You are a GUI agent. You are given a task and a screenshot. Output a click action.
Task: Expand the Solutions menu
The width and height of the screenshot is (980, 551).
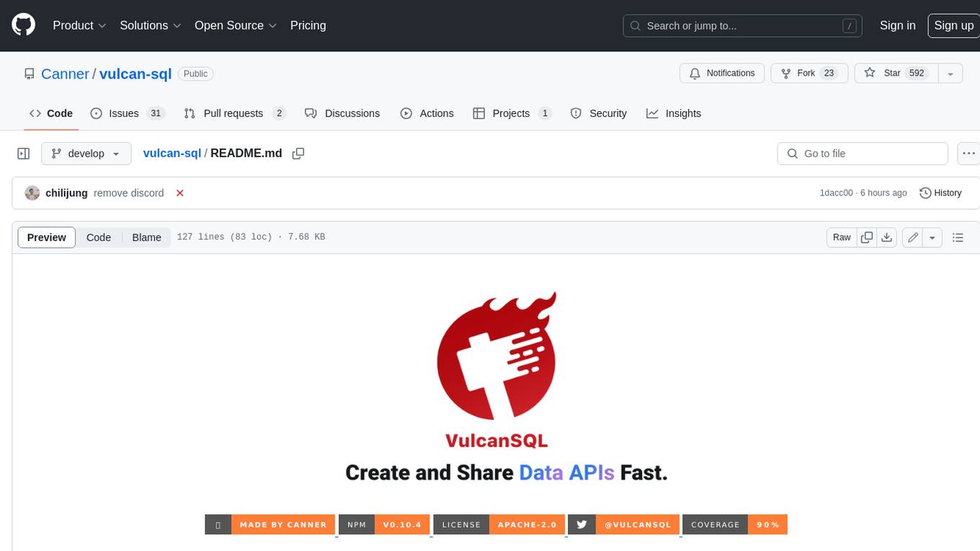tap(150, 25)
